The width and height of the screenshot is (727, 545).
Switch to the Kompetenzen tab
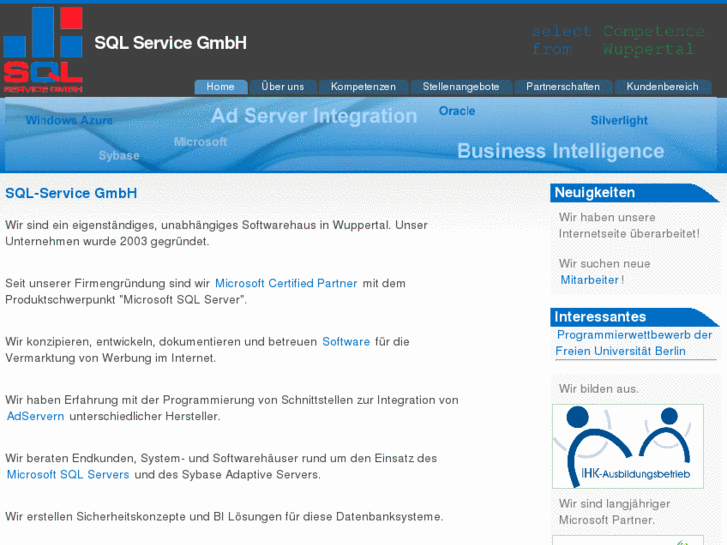tap(364, 87)
